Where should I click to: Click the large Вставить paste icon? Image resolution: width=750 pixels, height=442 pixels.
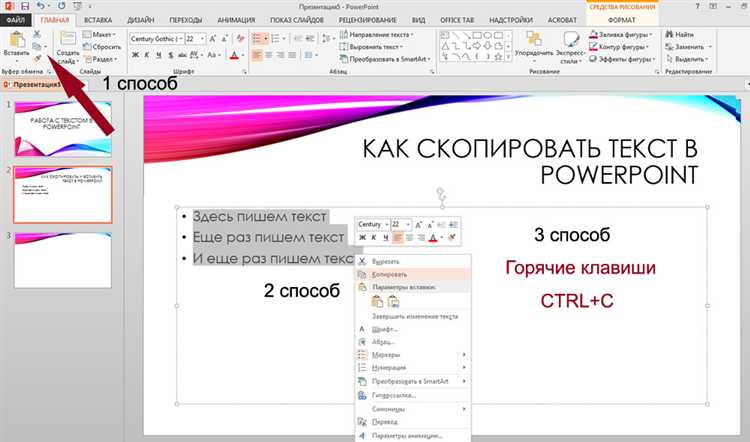click(17, 40)
